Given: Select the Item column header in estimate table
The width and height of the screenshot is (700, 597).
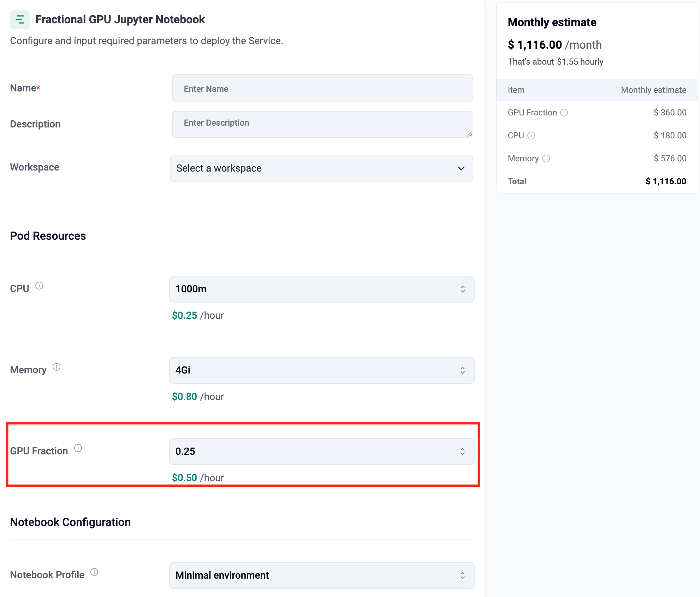Looking at the screenshot, I should coord(516,90).
